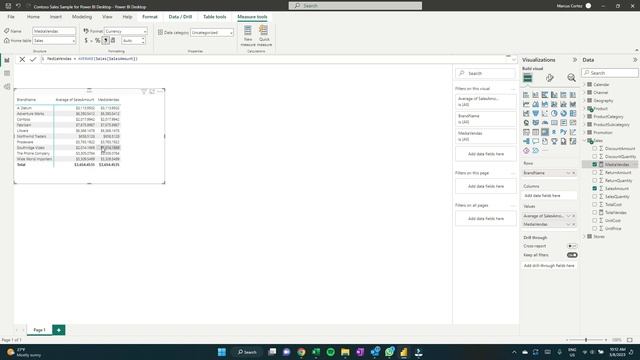Check the TotalCost field checkbox
This screenshot has height=360, width=640.
595,204
